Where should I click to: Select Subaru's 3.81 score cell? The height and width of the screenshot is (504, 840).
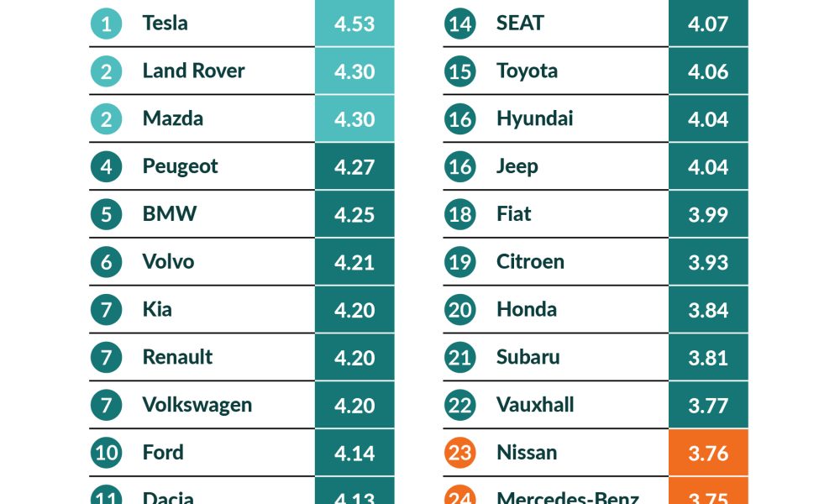pyautogui.click(x=708, y=357)
